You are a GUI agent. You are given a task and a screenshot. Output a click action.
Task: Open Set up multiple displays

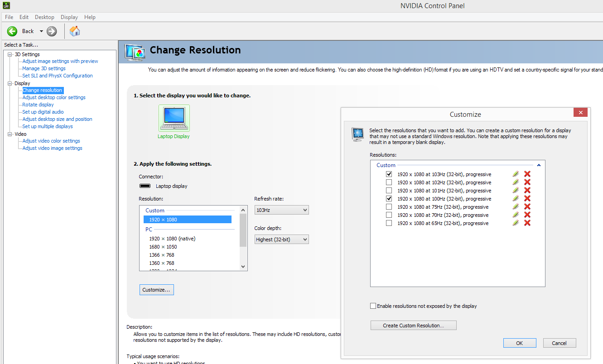pos(48,126)
